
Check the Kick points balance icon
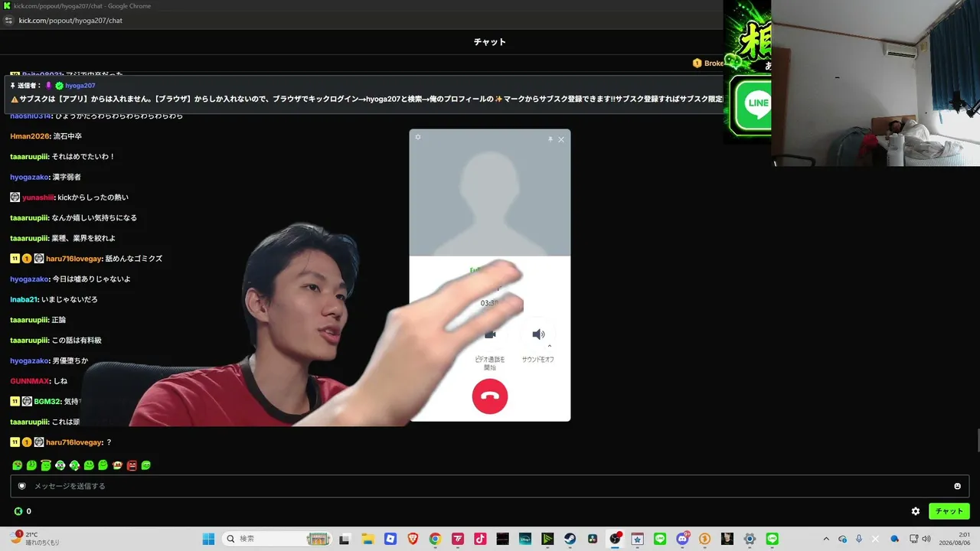coord(18,511)
